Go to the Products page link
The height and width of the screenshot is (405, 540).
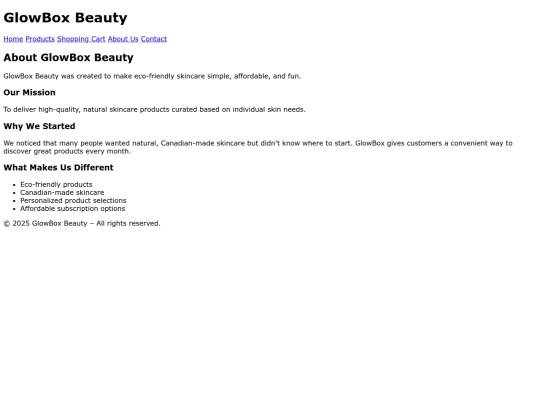[x=40, y=39]
